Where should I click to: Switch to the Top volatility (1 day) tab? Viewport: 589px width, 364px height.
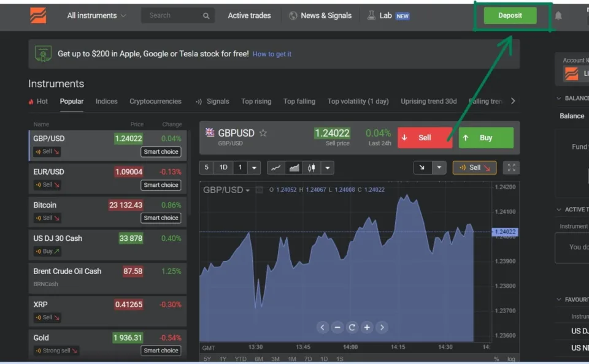[x=358, y=101]
